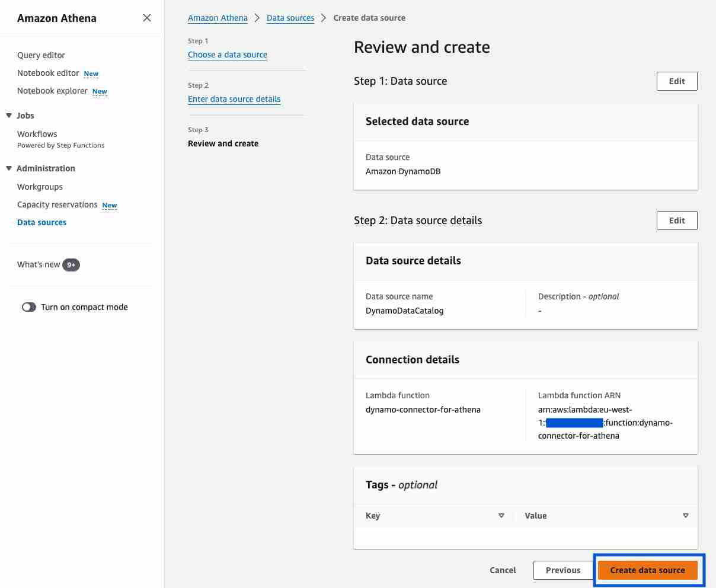This screenshot has width=716, height=588.
Task: Select the DynamoDataCatalog name value
Action: tap(404, 311)
